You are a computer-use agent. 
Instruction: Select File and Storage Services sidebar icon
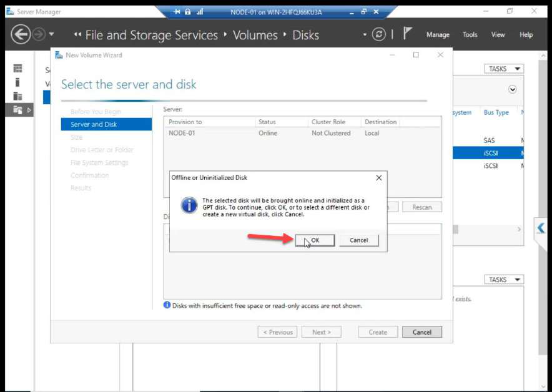[17, 110]
